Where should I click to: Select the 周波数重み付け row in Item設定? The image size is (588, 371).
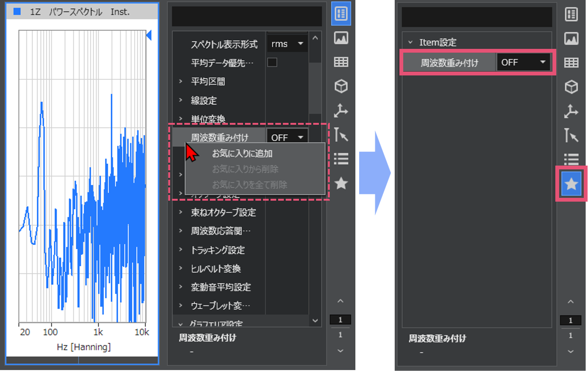[x=447, y=62]
